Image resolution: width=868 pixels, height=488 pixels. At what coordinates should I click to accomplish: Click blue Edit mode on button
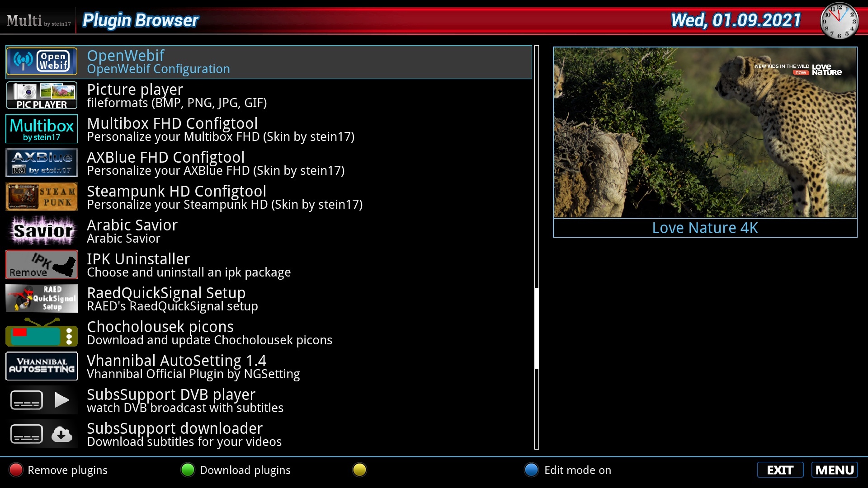567,470
